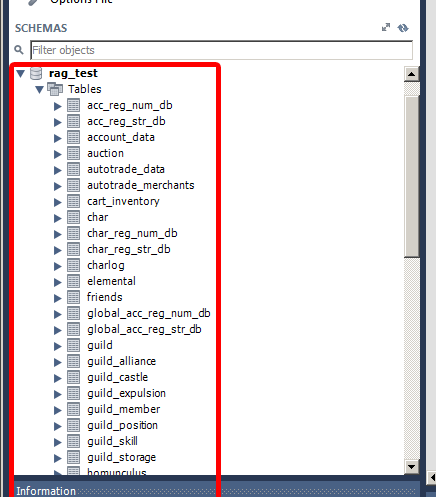Click the SCHEMAS panel heading
This screenshot has width=436, height=497.
(41, 28)
